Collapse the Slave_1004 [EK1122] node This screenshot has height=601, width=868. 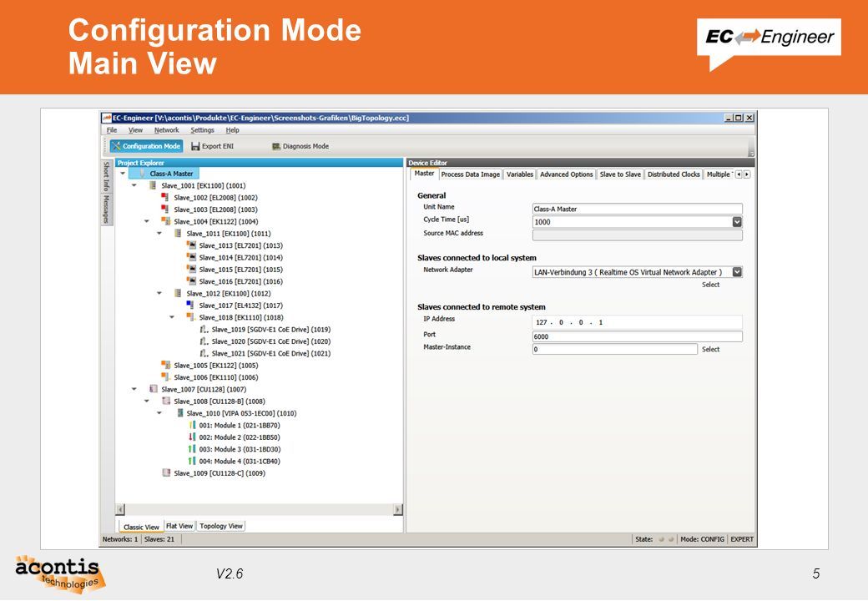(x=147, y=221)
